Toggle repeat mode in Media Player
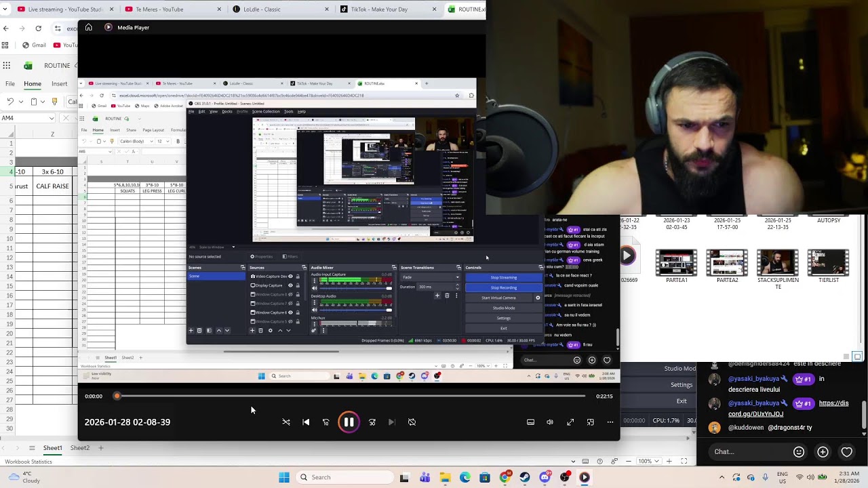The width and height of the screenshot is (868, 488). coord(412,422)
